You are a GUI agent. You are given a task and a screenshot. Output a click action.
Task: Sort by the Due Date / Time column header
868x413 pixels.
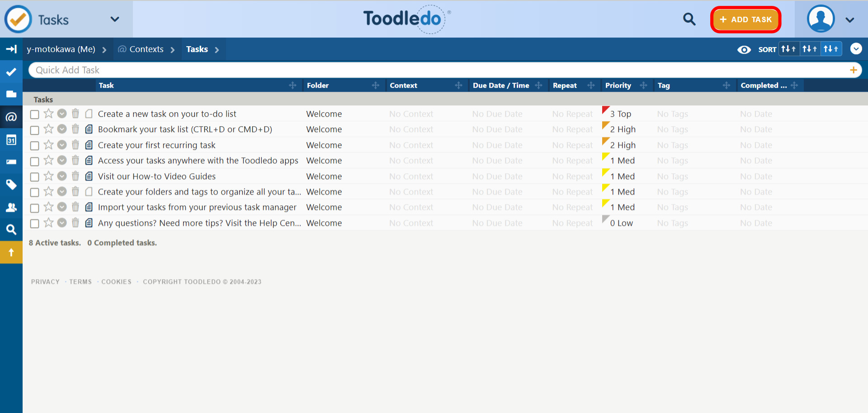click(501, 85)
